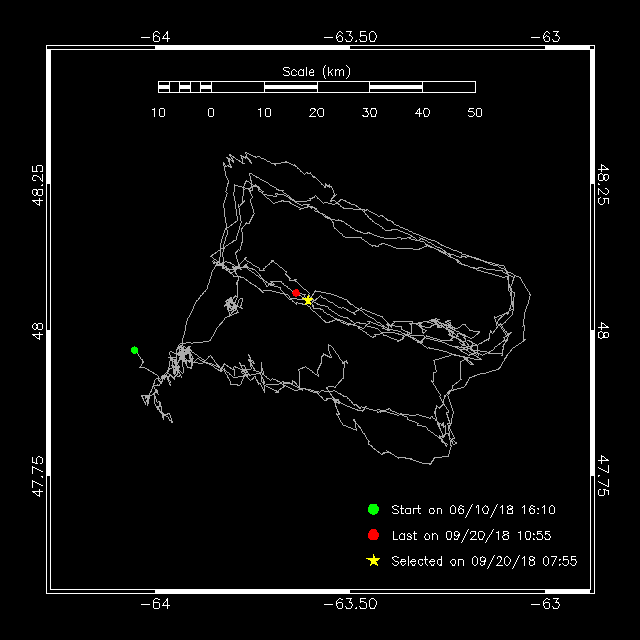Click the yellow star selected position marker
The height and width of the screenshot is (640, 640).
pos(308,300)
